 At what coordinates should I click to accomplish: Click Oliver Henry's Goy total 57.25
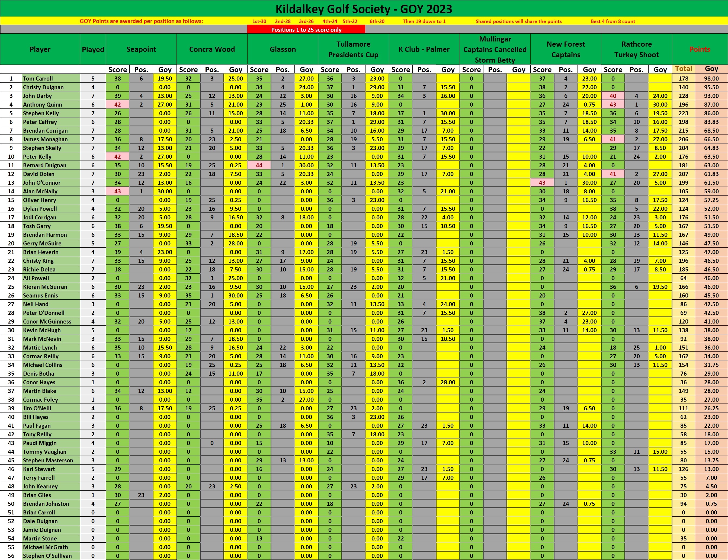point(711,200)
